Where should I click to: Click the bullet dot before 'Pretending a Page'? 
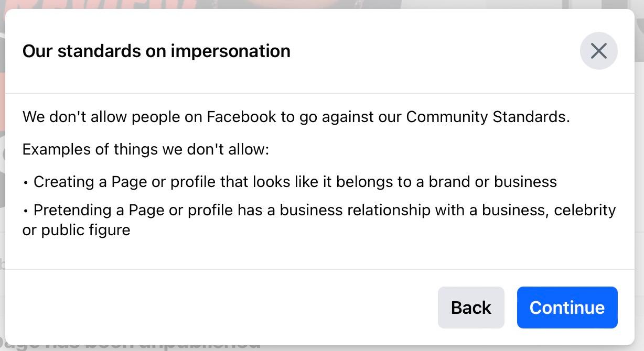26,211
